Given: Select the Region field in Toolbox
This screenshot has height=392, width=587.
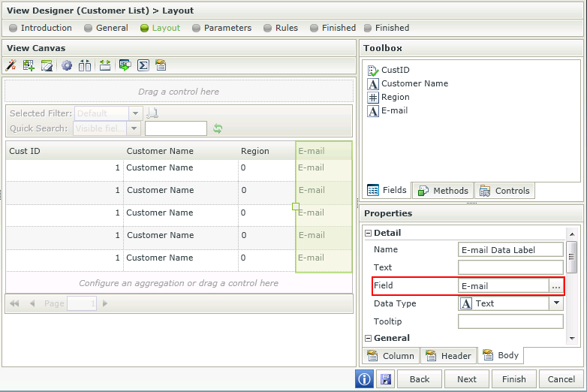Looking at the screenshot, I should pyautogui.click(x=389, y=97).
